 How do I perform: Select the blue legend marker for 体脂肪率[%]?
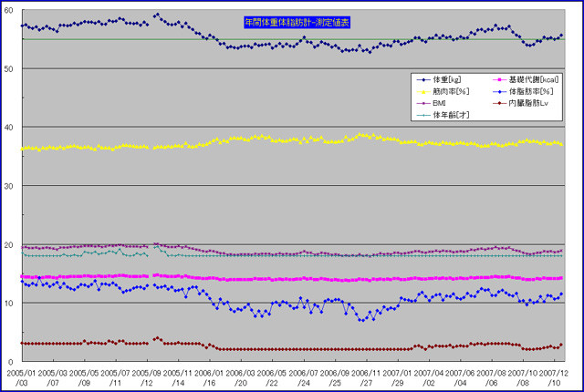coord(499,92)
